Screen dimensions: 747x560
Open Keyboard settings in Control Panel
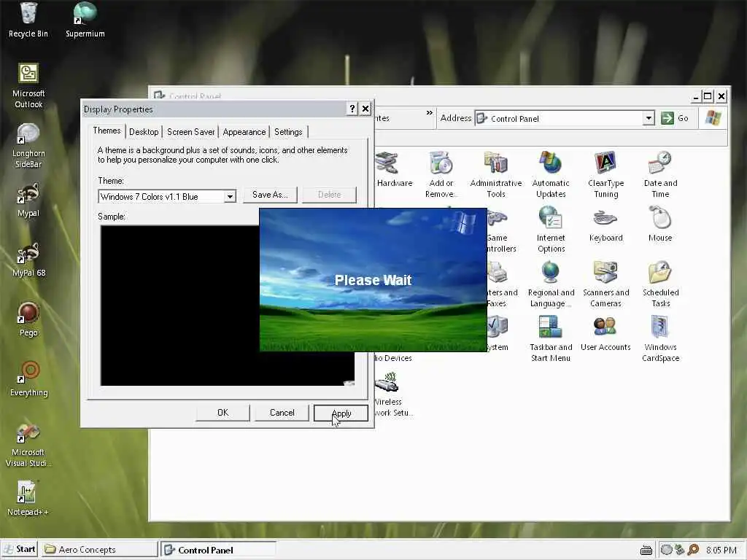click(x=605, y=225)
